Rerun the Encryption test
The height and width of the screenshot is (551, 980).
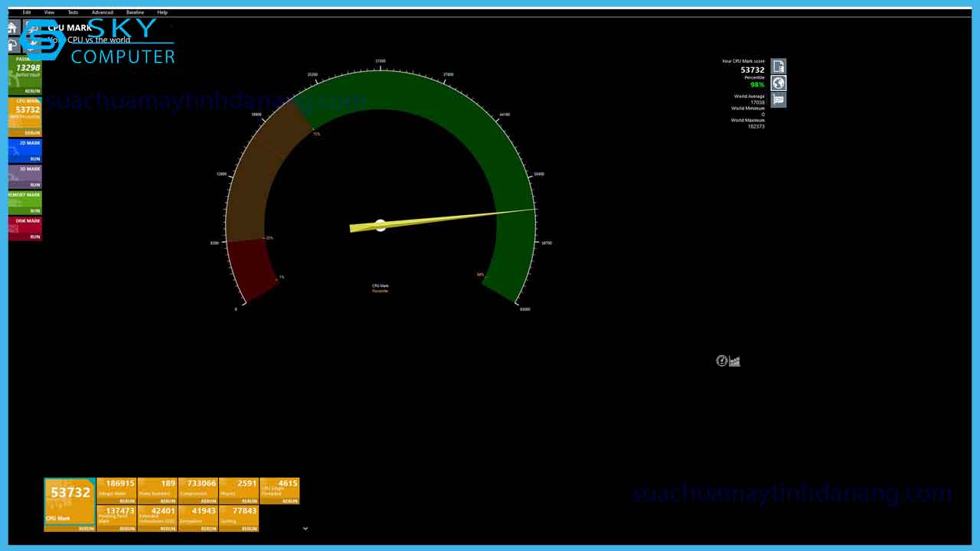(208, 529)
